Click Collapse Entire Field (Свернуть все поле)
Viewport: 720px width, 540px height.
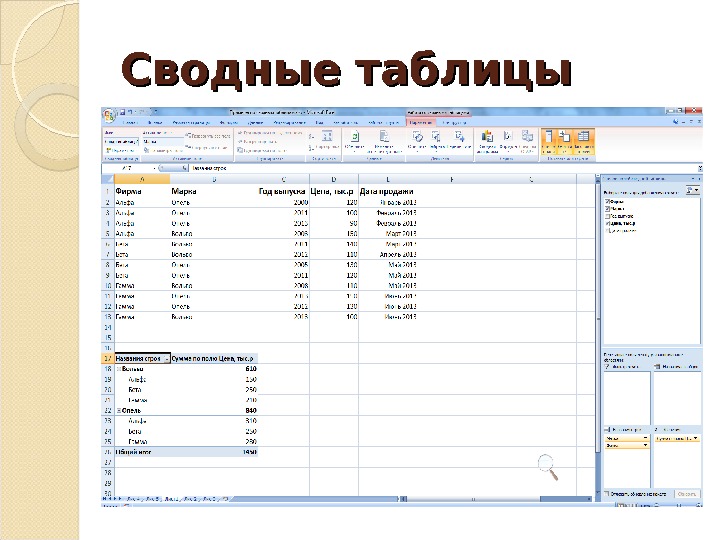pos(207,147)
